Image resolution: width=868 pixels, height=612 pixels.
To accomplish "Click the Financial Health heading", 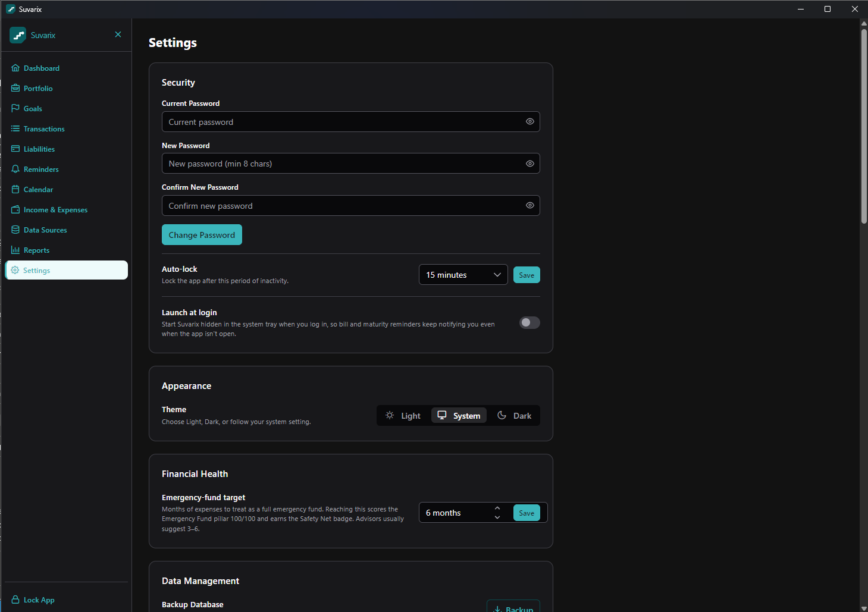I will click(x=195, y=473).
